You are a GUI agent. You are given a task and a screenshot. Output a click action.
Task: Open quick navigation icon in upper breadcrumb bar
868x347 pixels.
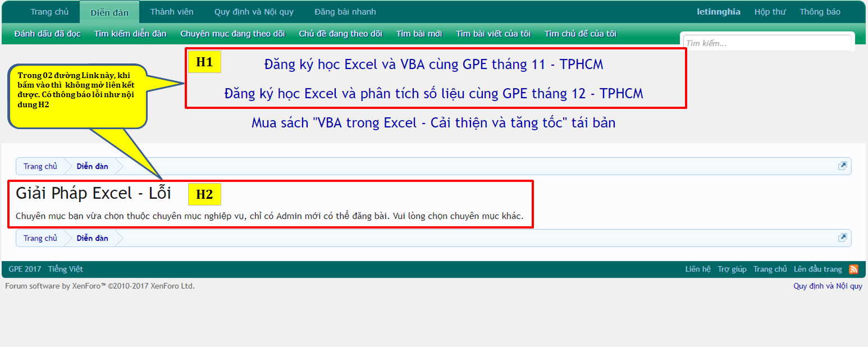(x=842, y=166)
